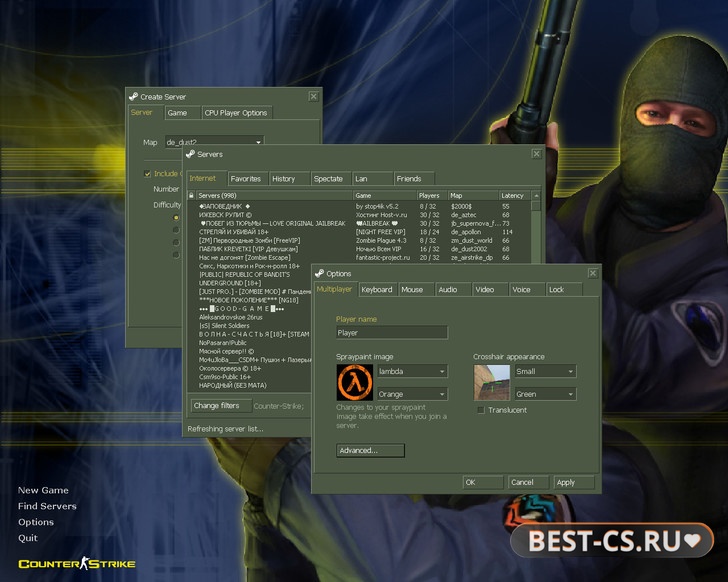Screen dimensions: 728x582
Task: Select server row 'NoPasaran!Public'
Action: click(x=250, y=343)
